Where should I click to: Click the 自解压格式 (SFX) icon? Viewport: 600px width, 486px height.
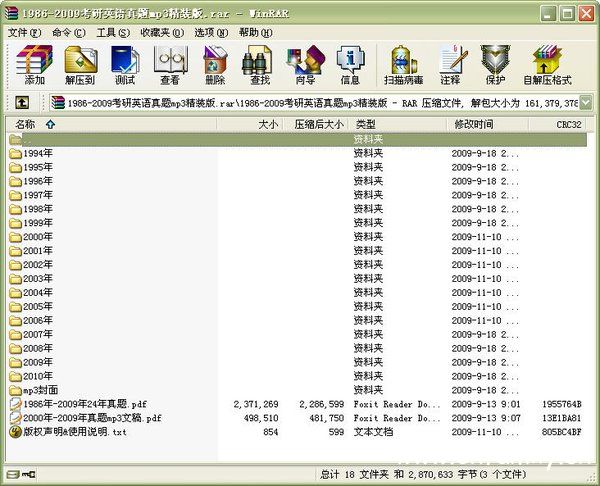(547, 64)
